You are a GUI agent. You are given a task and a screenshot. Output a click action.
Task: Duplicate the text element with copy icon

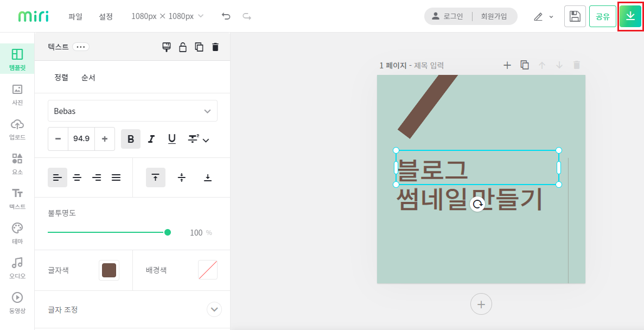click(199, 47)
